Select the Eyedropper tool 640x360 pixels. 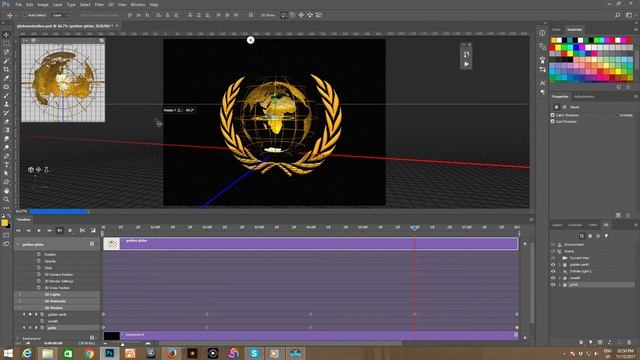click(6, 78)
